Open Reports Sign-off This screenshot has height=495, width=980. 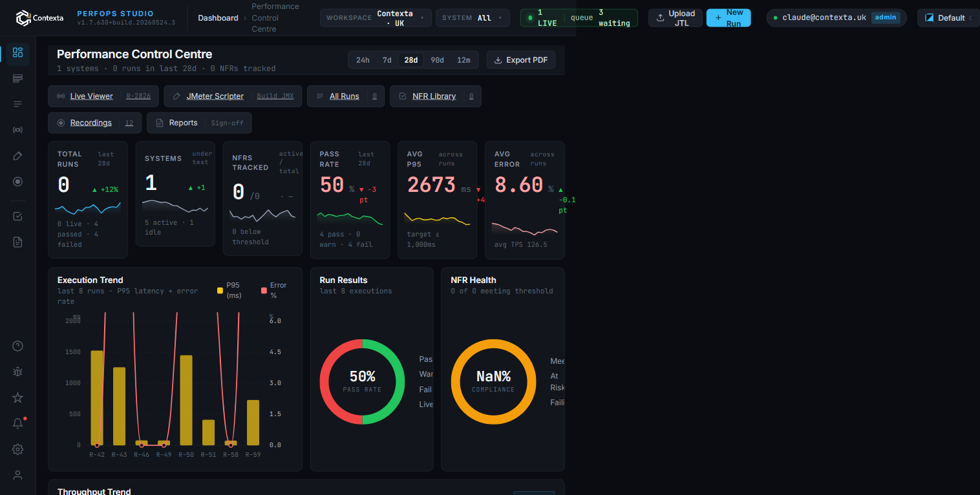coord(199,123)
